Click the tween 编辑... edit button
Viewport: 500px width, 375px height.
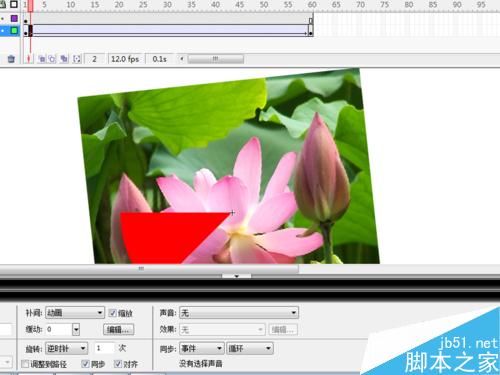coord(119,329)
